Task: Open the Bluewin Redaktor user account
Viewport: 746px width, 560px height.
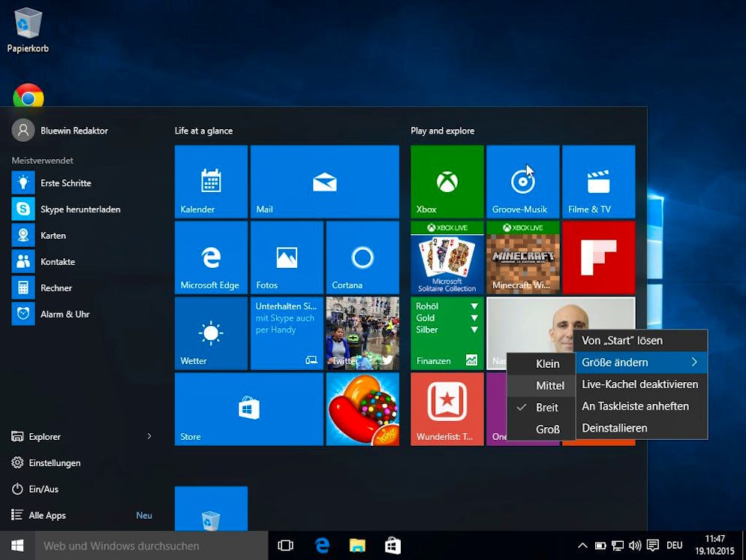Action: point(61,131)
